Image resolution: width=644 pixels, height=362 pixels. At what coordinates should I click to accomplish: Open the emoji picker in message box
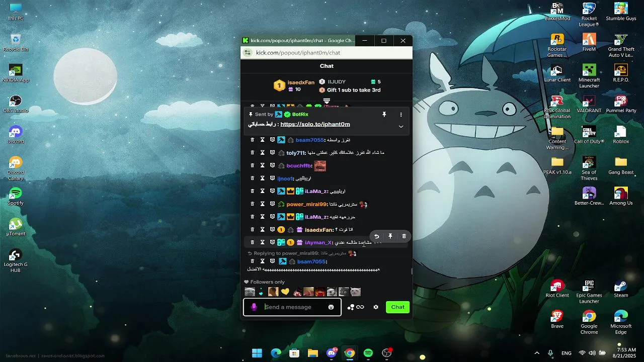tap(331, 307)
